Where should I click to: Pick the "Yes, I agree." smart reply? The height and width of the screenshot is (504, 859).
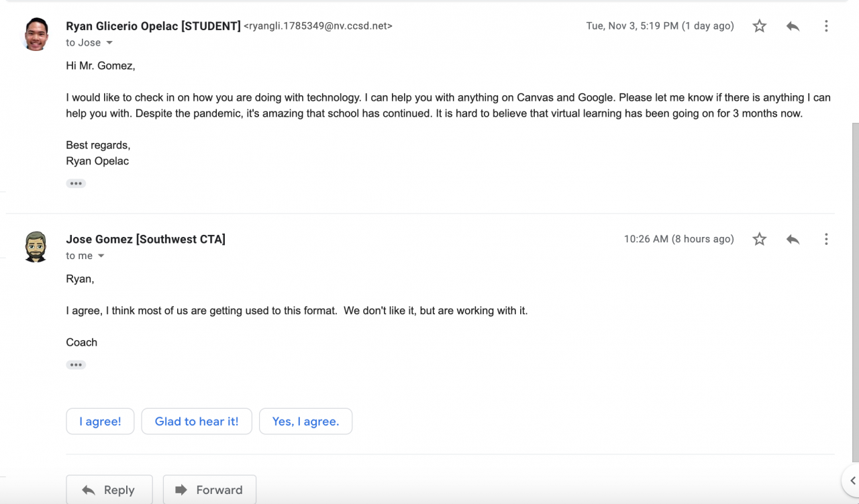click(305, 421)
